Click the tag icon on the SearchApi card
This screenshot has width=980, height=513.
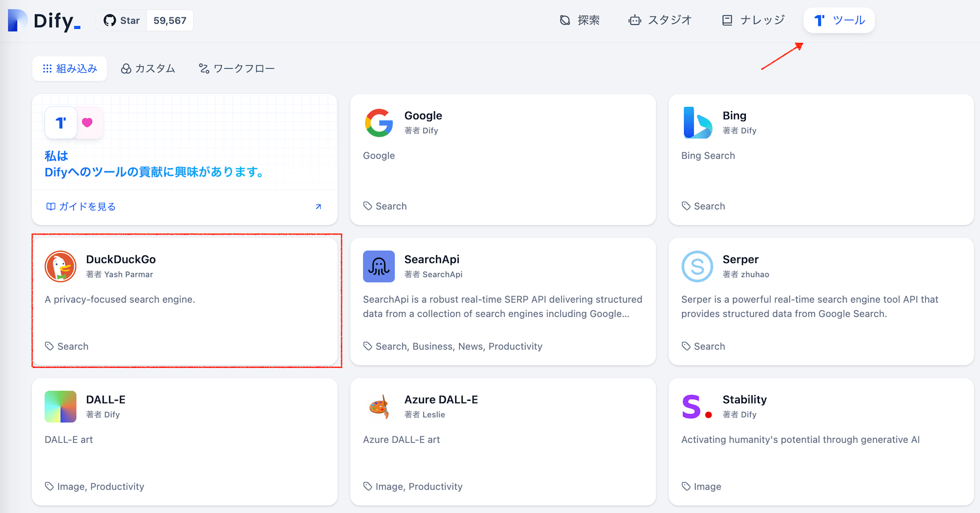[367, 346]
